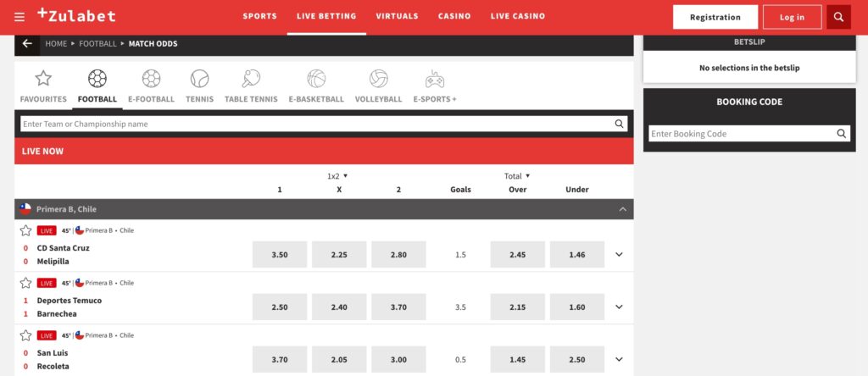Focus the team or championship search field

(324, 124)
